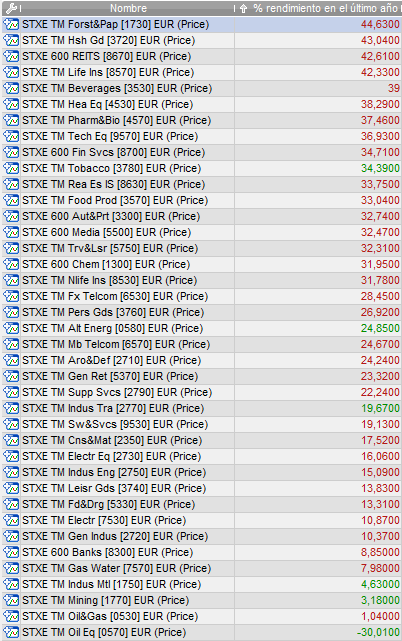Select the STXE TM Pharm&Bio row
Screen dimensions: 402x641
pyautogui.click(x=201, y=120)
